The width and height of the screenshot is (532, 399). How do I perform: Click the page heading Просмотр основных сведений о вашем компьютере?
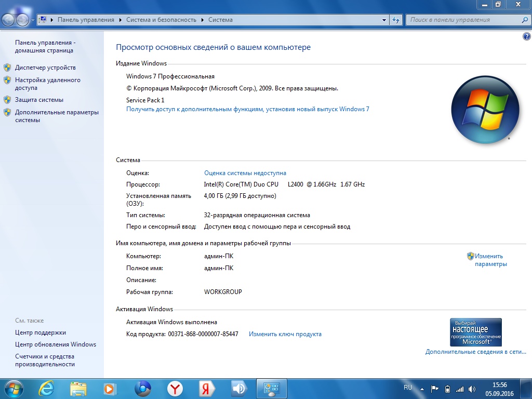[214, 47]
